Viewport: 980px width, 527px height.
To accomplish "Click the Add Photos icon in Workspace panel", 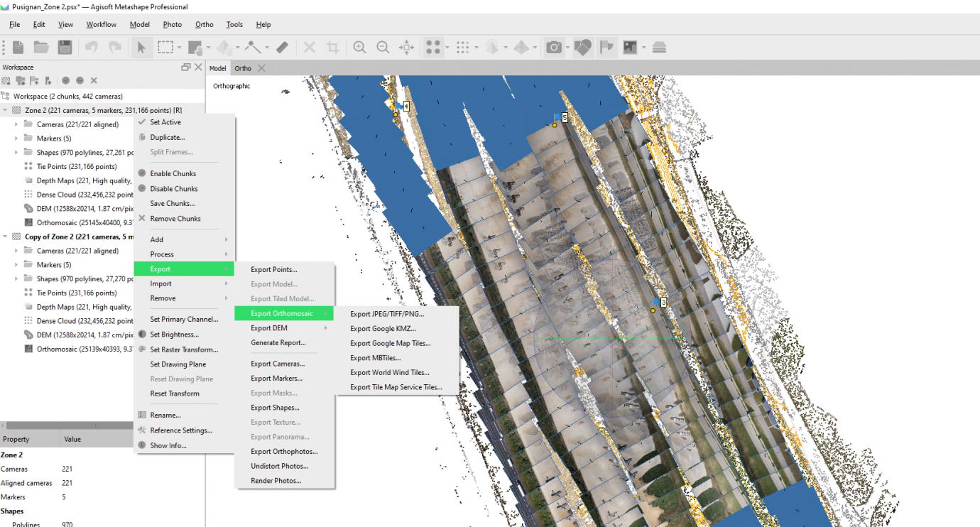I will [x=20, y=80].
